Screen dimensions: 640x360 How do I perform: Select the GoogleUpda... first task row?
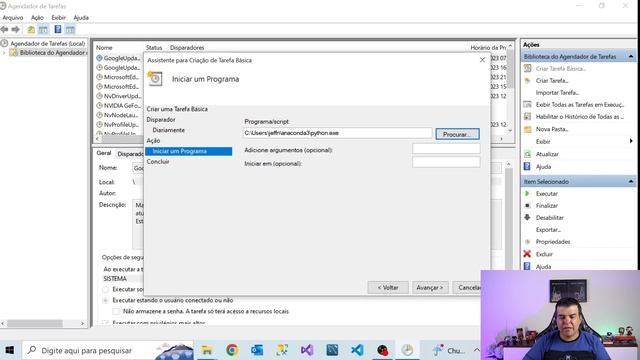click(x=120, y=58)
